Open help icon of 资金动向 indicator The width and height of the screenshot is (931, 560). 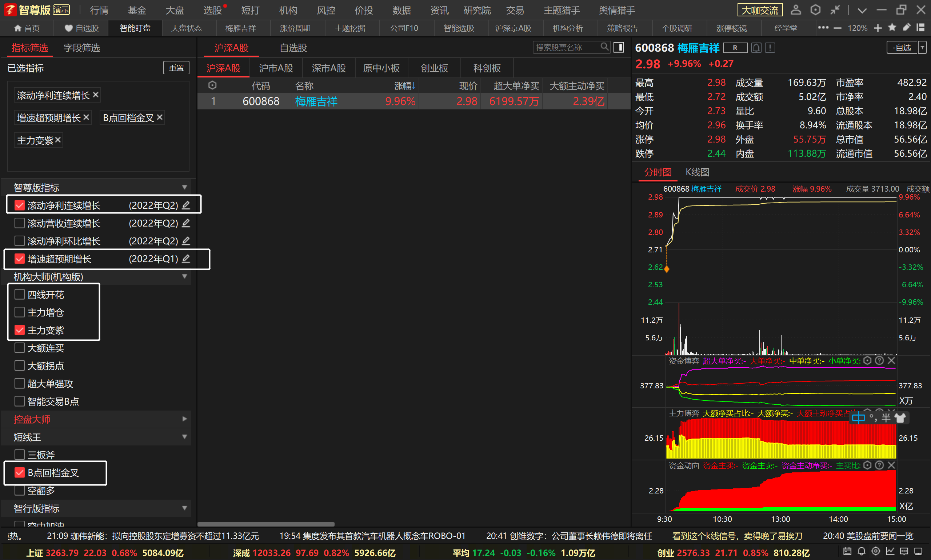[x=879, y=465]
